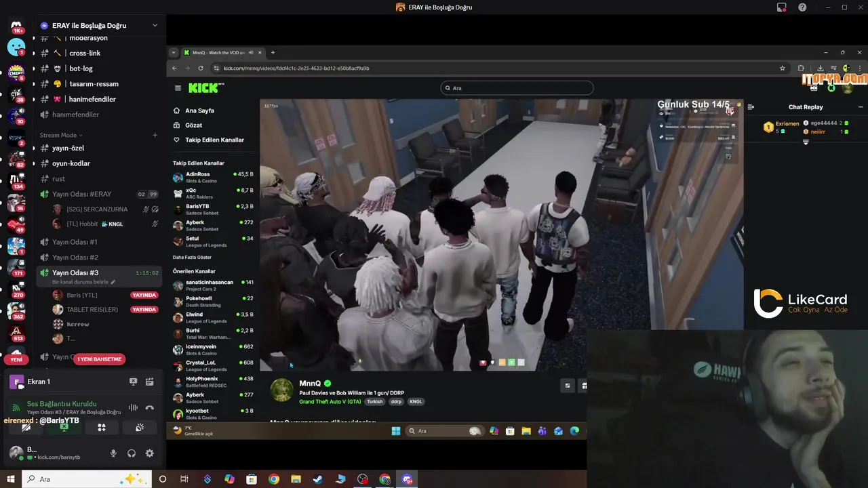
Task: Open Chrome downloads icon
Action: pos(820,68)
